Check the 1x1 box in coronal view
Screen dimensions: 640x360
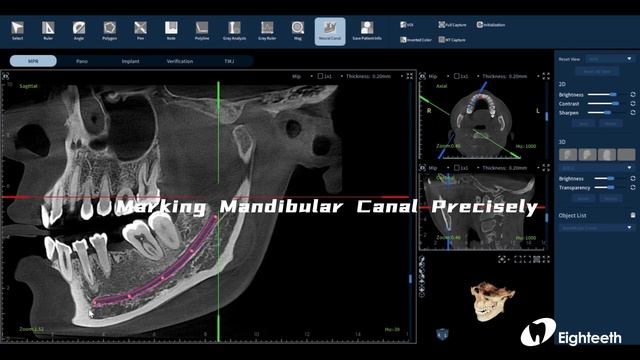click(x=457, y=168)
